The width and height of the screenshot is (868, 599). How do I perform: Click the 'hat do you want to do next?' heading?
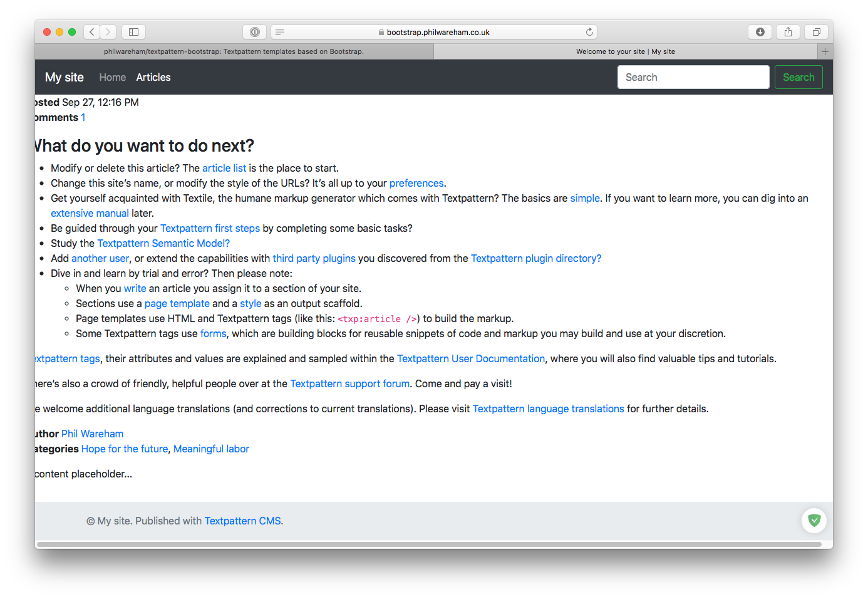click(x=145, y=145)
